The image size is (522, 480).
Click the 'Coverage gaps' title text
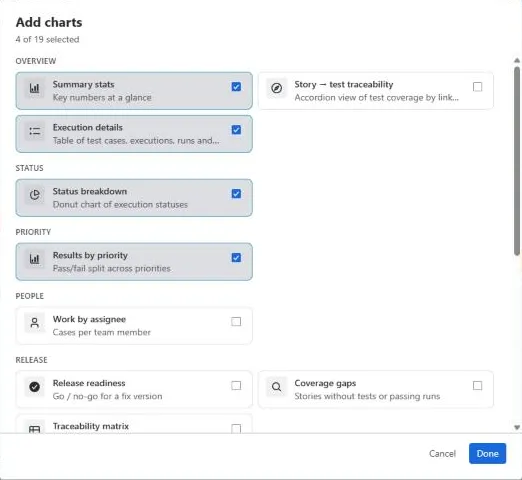[x=325, y=383]
